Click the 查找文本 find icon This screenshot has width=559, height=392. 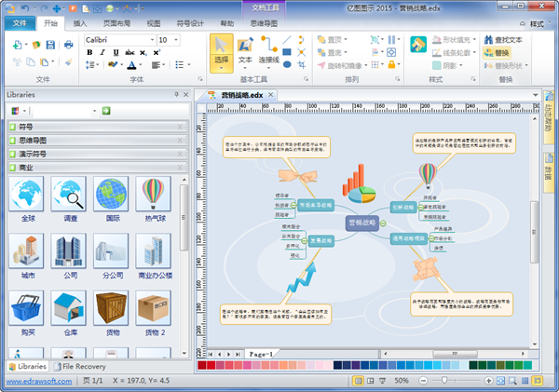point(509,40)
